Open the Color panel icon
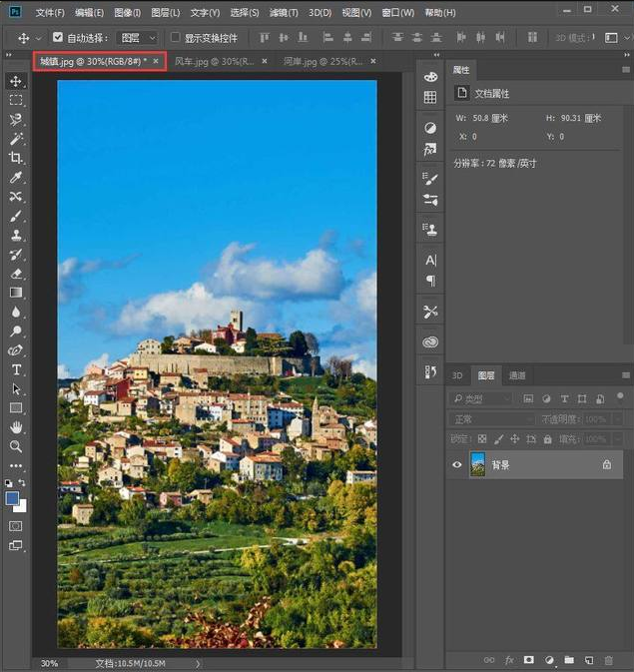Viewport: 634px width, 672px height. pyautogui.click(x=430, y=77)
